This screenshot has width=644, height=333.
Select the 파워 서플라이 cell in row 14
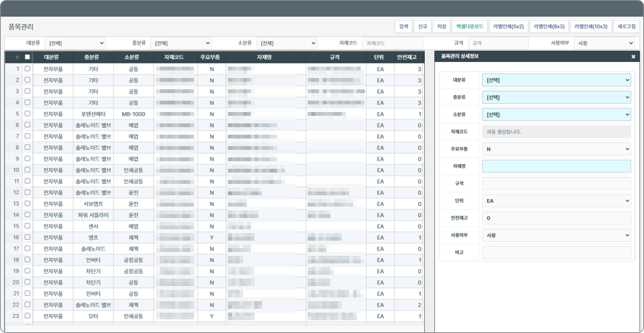tap(93, 214)
